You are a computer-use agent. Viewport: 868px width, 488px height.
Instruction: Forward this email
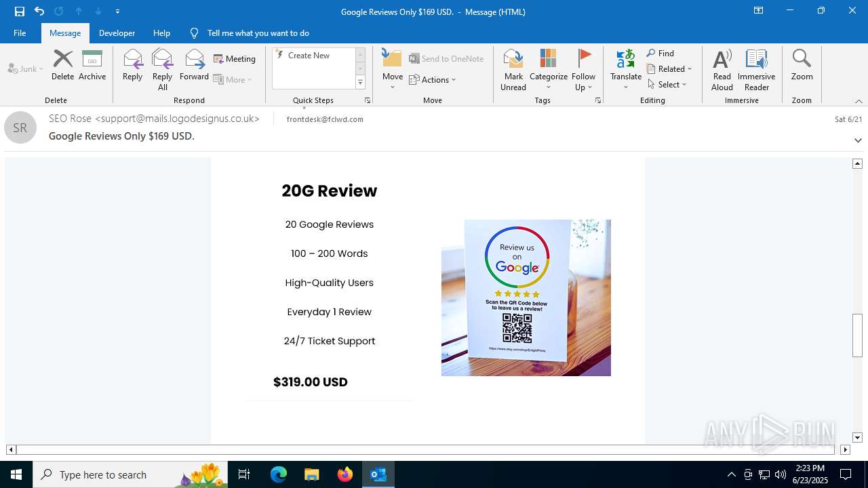coord(194,66)
